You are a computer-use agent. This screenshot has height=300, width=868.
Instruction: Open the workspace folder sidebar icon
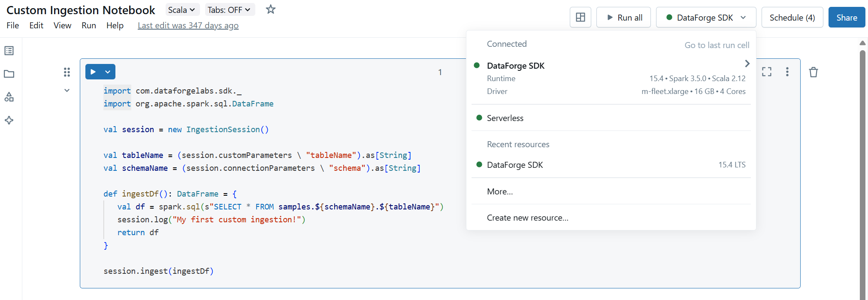click(x=9, y=74)
